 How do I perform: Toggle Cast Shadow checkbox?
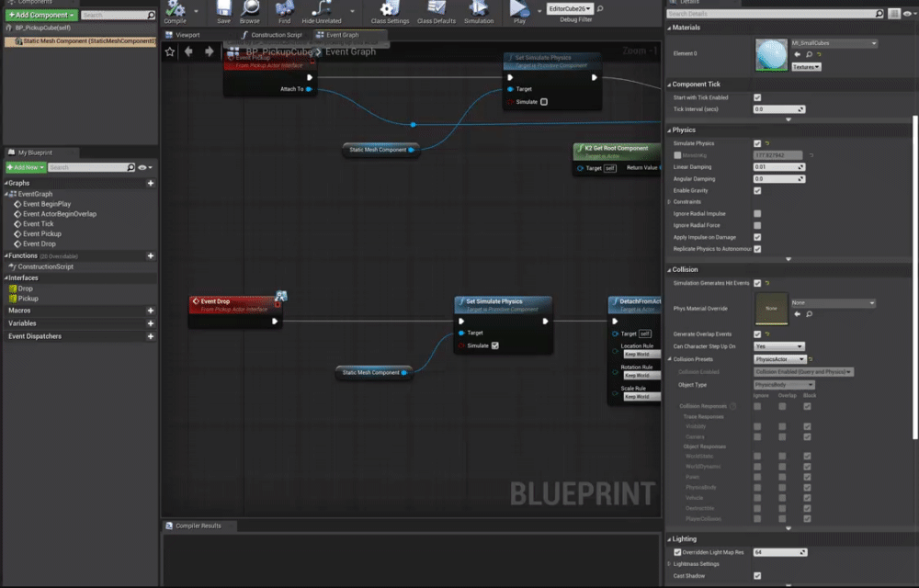[x=757, y=576]
